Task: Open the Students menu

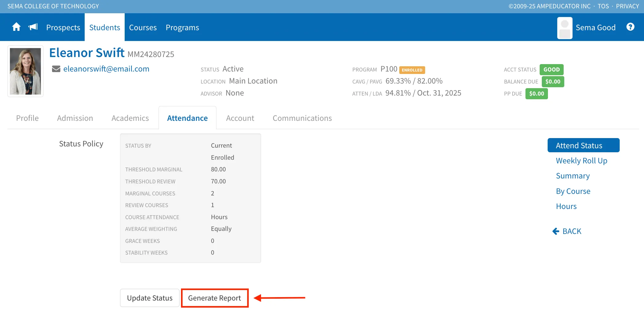Action: (105, 27)
